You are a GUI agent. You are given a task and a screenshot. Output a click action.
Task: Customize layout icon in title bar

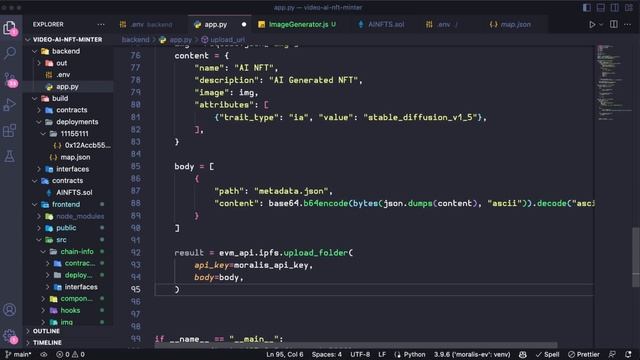(629, 7)
